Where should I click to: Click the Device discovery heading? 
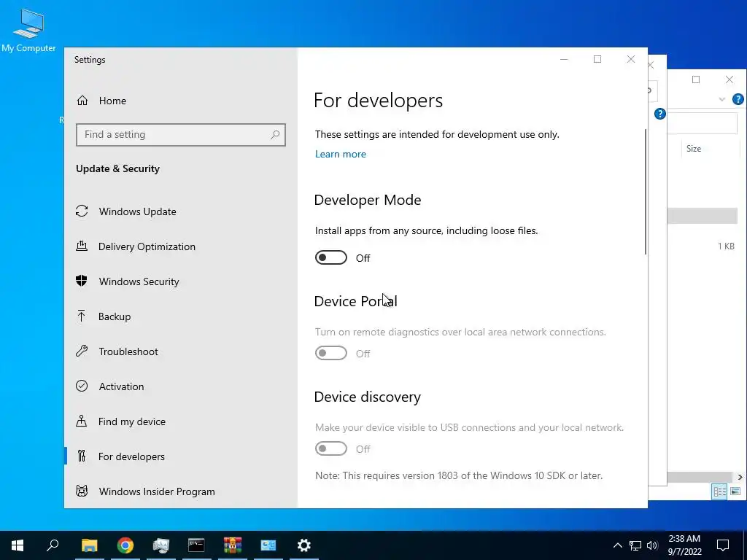coord(368,397)
